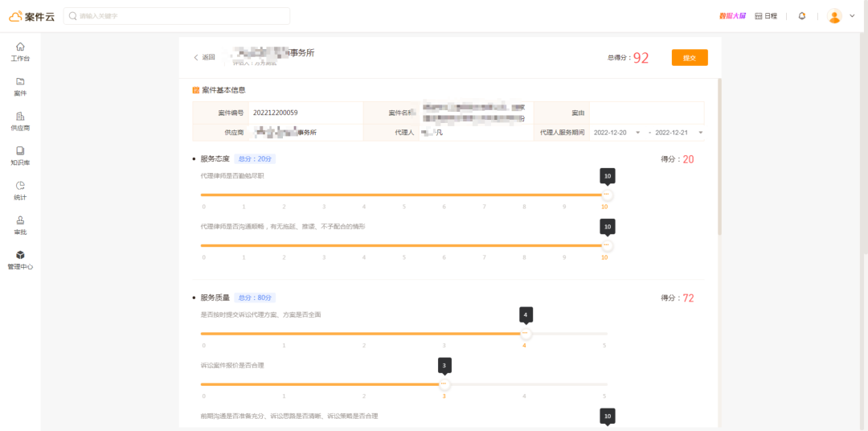Viewport: 868px width, 431px height.
Task: Click the 提交 submit button
Action: [690, 58]
